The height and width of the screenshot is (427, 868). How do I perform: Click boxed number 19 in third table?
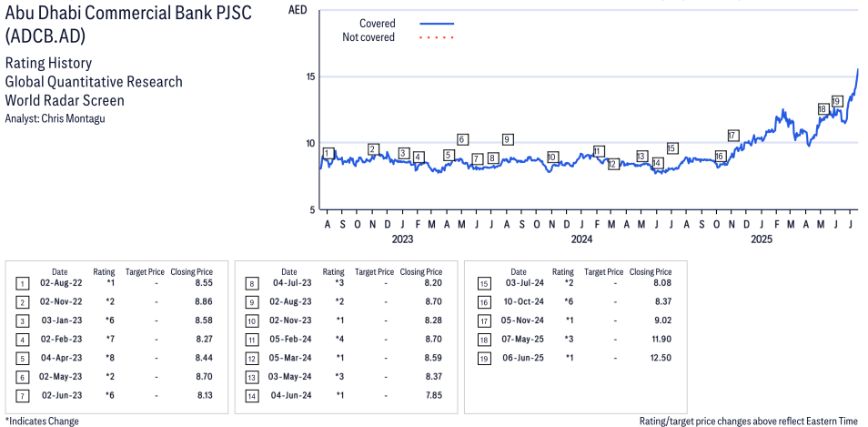point(484,359)
